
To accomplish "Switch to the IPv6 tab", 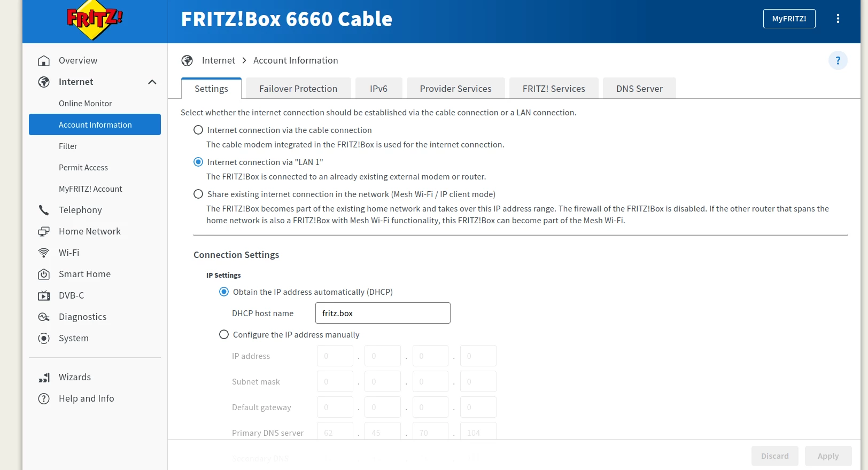I will click(379, 89).
